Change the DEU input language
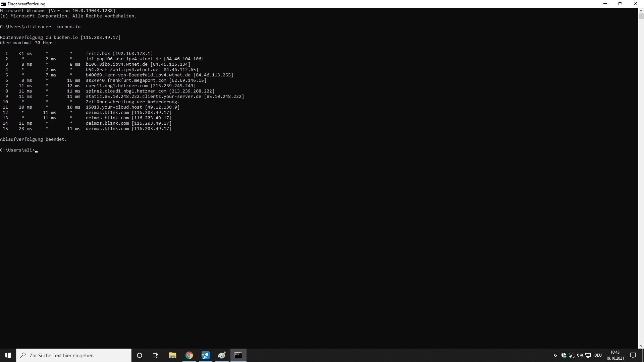This screenshot has width=644, height=362. pos(598,355)
